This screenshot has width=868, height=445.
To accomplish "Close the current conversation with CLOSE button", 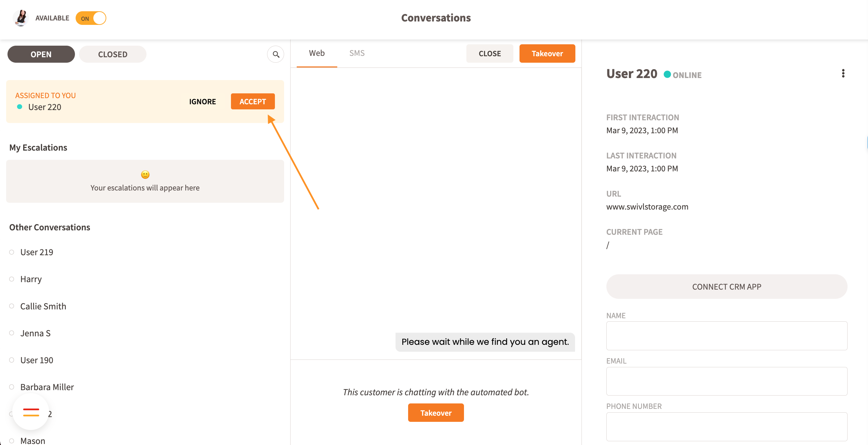I will click(x=490, y=53).
